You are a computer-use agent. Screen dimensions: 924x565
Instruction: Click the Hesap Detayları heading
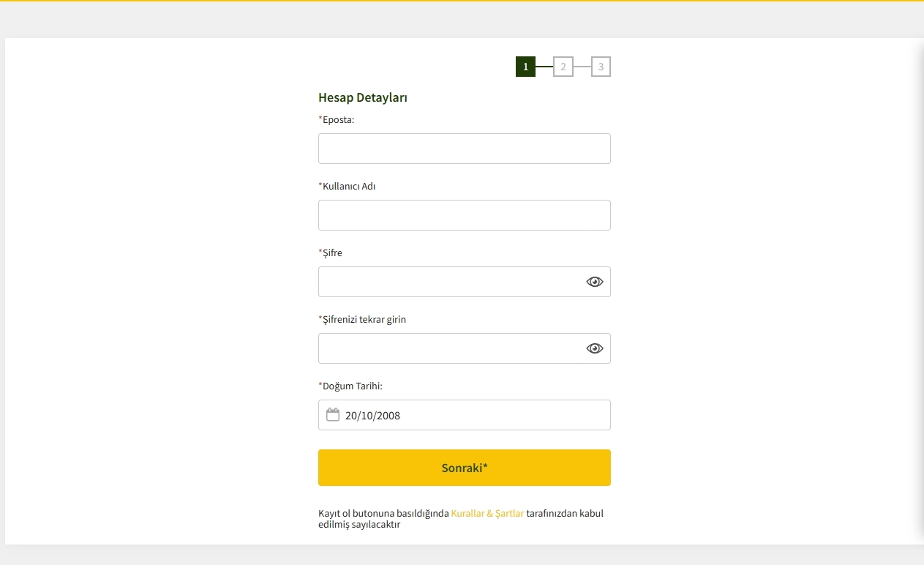[x=363, y=97]
